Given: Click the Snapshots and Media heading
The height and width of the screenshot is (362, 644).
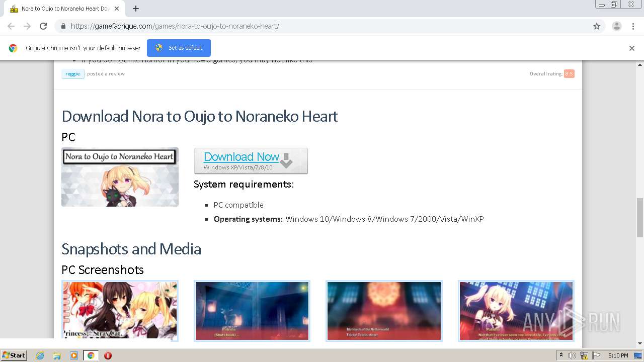Looking at the screenshot, I should [131, 249].
